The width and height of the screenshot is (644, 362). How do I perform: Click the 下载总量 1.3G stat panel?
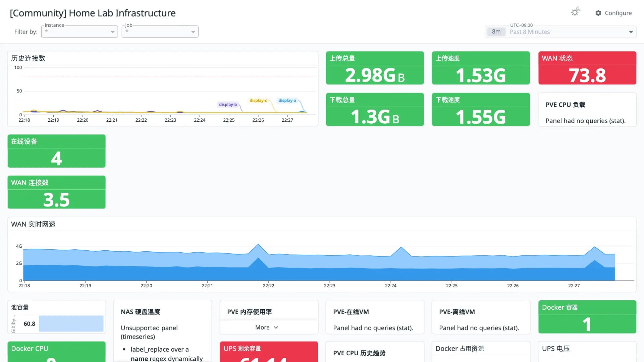(x=375, y=109)
